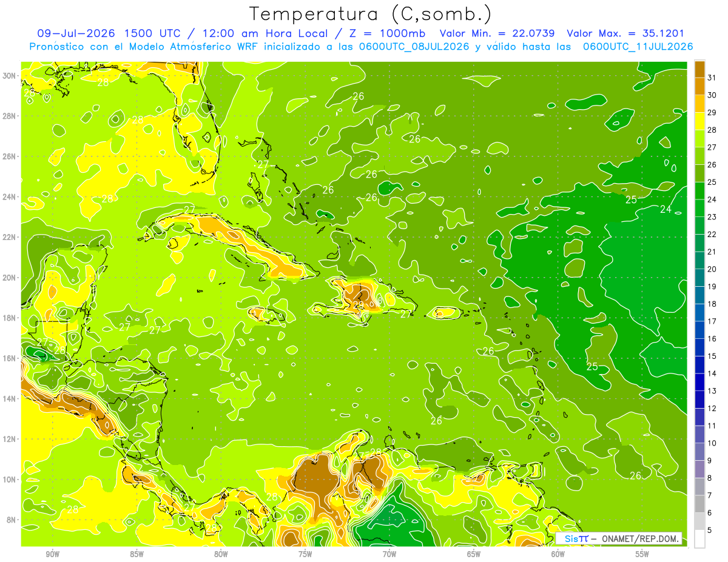Click the title 'Temperatura (C,somb.)'

pos(370,14)
